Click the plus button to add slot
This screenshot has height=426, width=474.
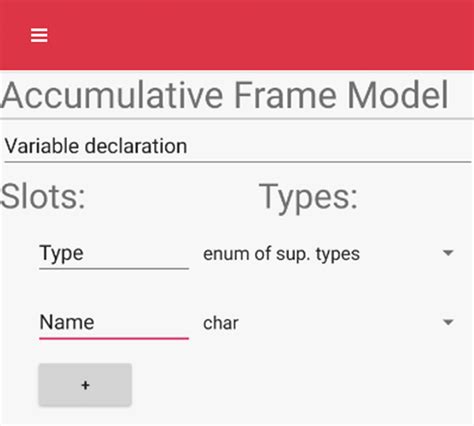[x=85, y=385]
